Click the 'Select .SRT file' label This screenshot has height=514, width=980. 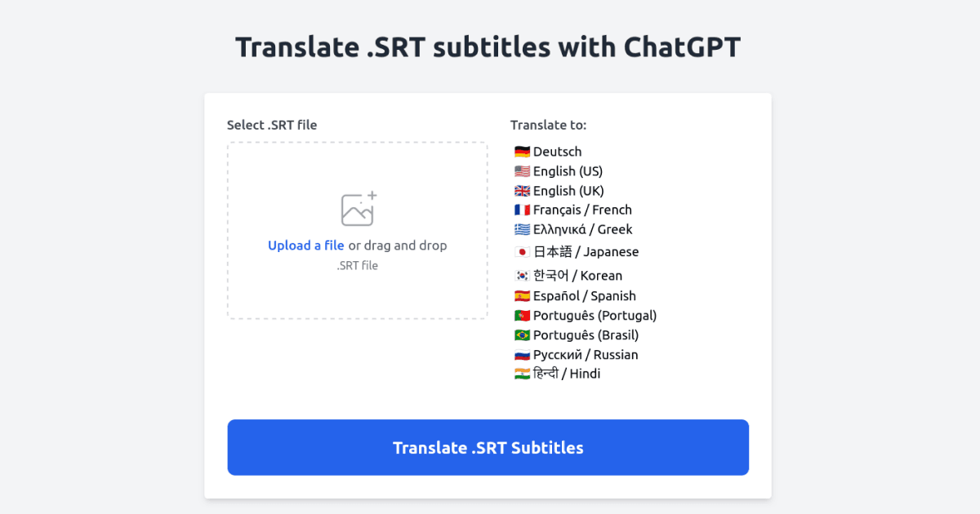272,125
